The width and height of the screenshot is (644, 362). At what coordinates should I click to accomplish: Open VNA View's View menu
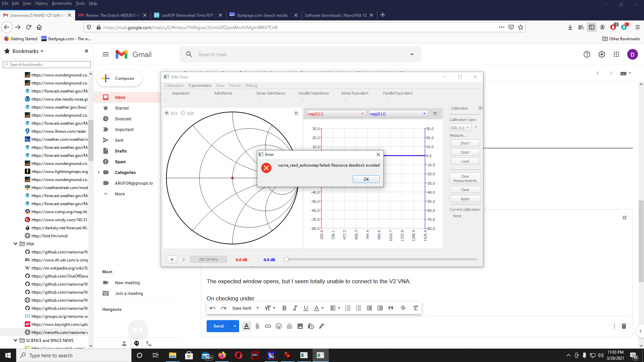[220, 85]
